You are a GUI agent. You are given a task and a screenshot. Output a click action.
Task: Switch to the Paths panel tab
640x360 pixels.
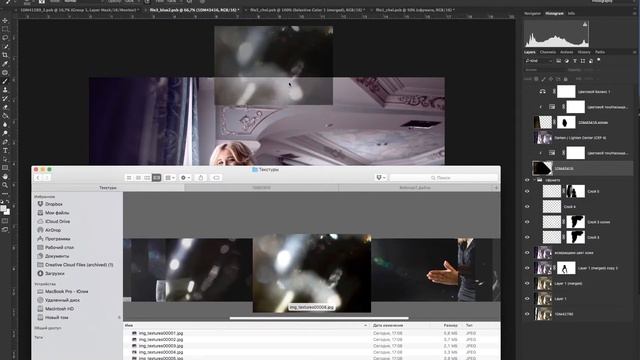tap(600, 52)
